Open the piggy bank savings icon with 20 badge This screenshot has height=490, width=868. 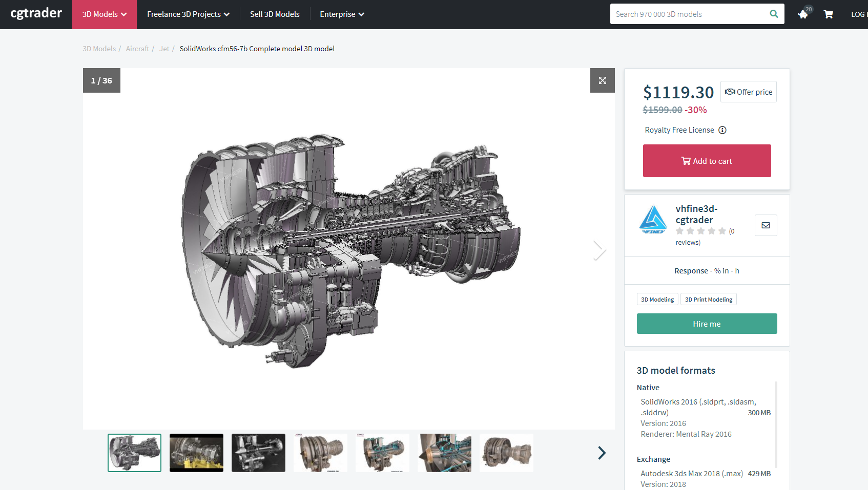pos(802,15)
